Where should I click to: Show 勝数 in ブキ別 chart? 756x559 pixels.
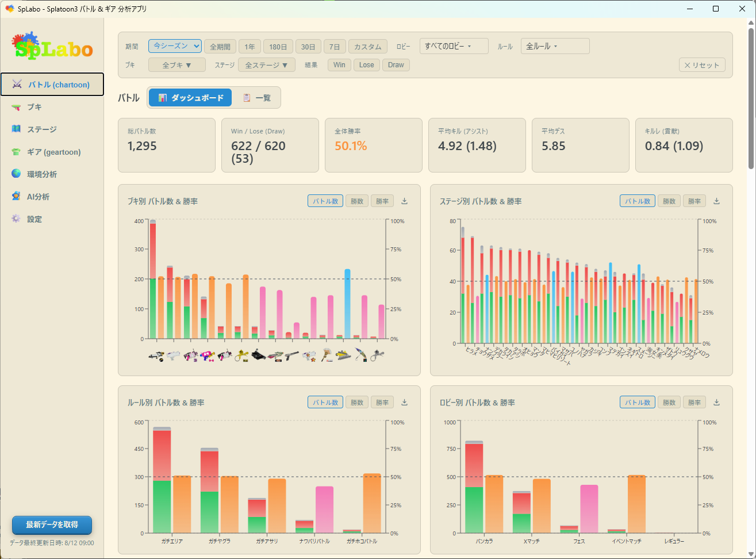[x=357, y=201]
